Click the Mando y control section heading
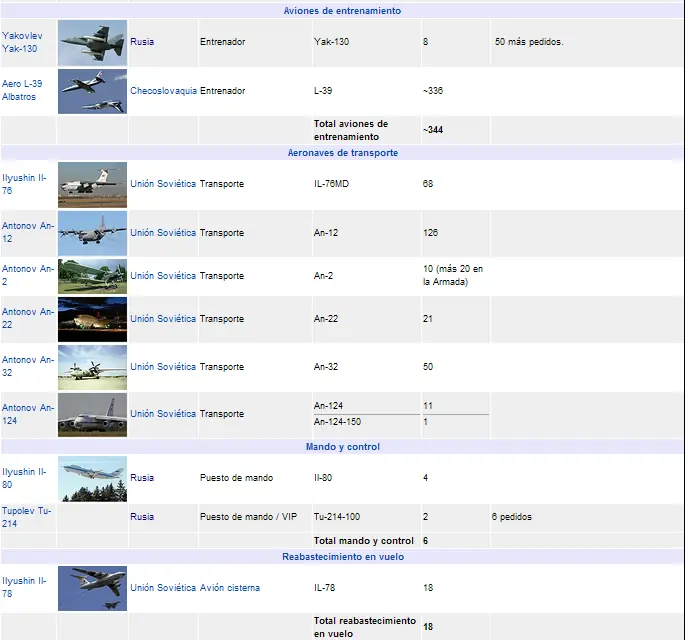688x640 pixels. 342,447
